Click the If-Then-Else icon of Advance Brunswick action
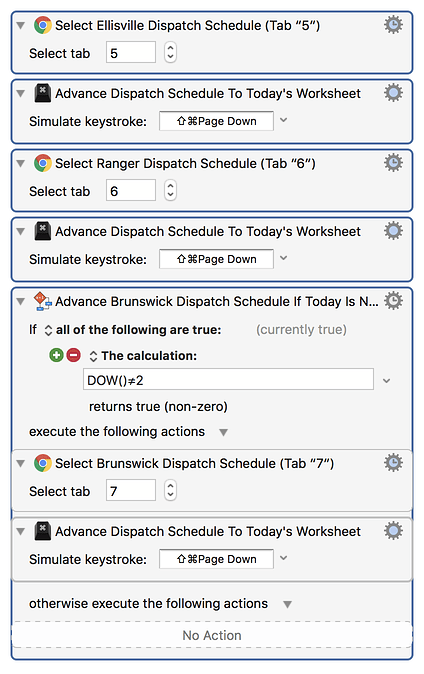The width and height of the screenshot is (424, 674). point(43,301)
